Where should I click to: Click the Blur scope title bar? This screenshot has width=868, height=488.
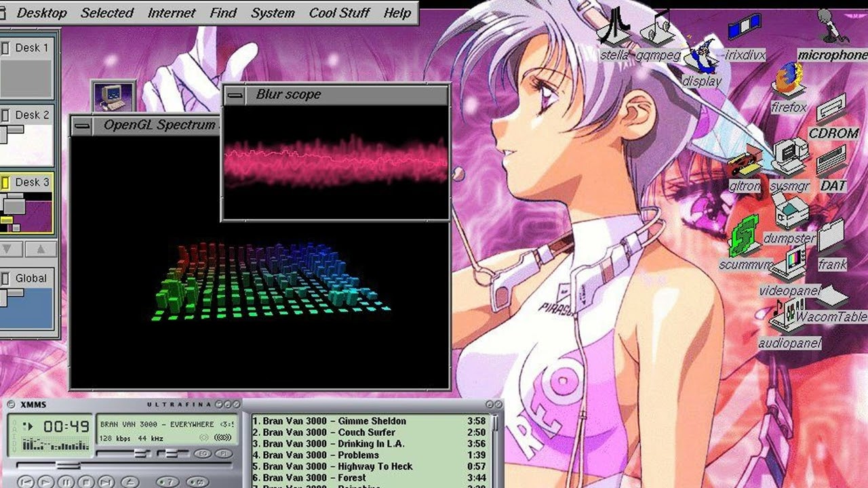(346, 95)
